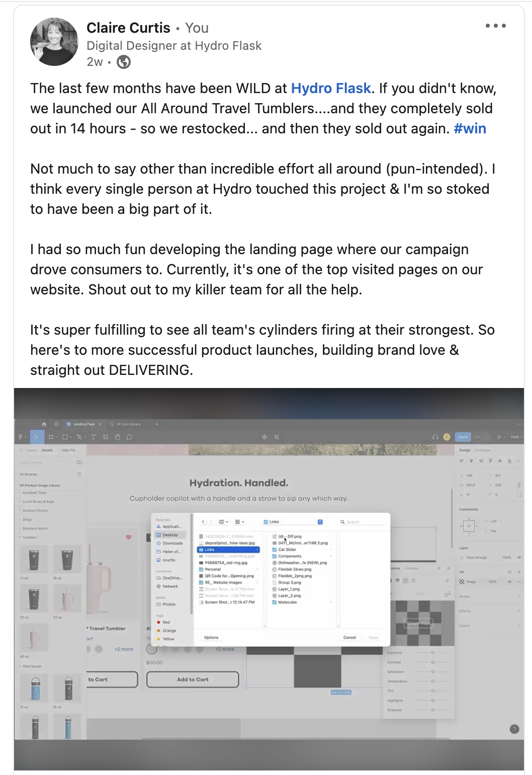The width and height of the screenshot is (532, 775).
Task: Click the Share button in Figma
Action: [463, 437]
